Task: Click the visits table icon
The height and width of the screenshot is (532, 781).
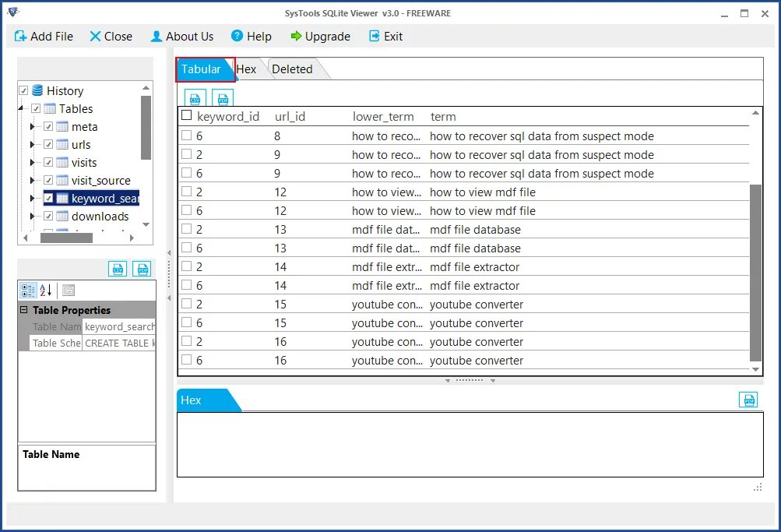Action: [x=62, y=162]
